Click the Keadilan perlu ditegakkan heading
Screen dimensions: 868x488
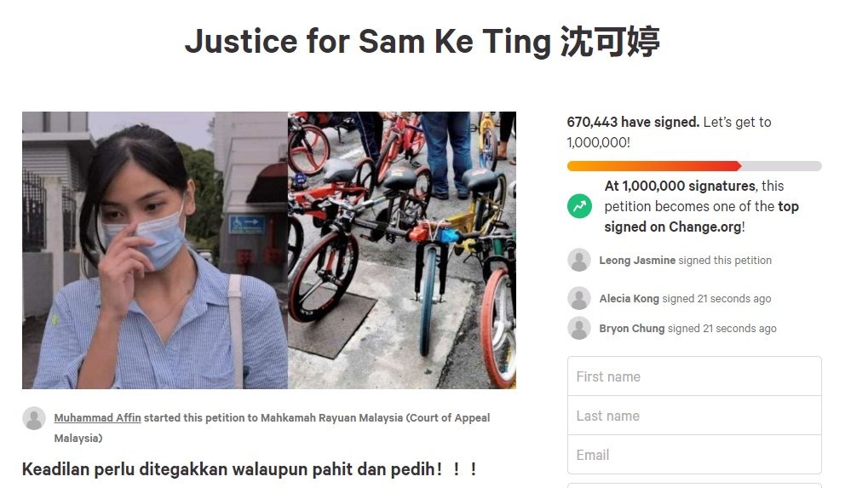click(250, 469)
